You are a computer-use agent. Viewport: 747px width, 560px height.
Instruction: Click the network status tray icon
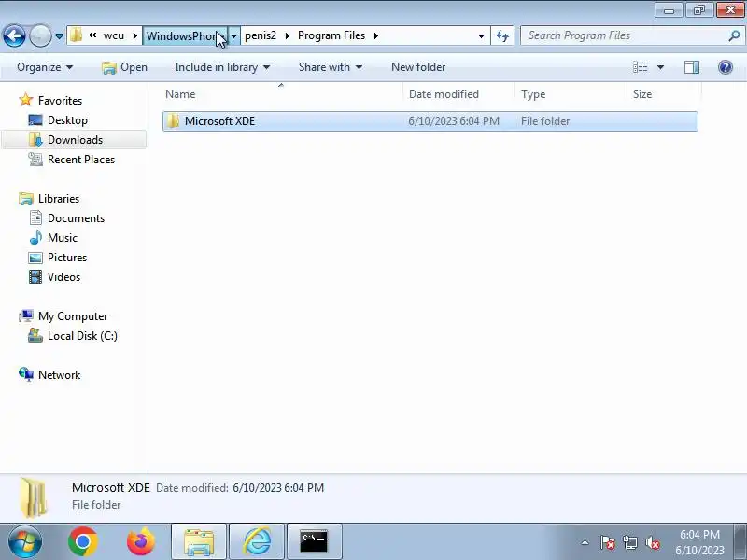(629, 542)
